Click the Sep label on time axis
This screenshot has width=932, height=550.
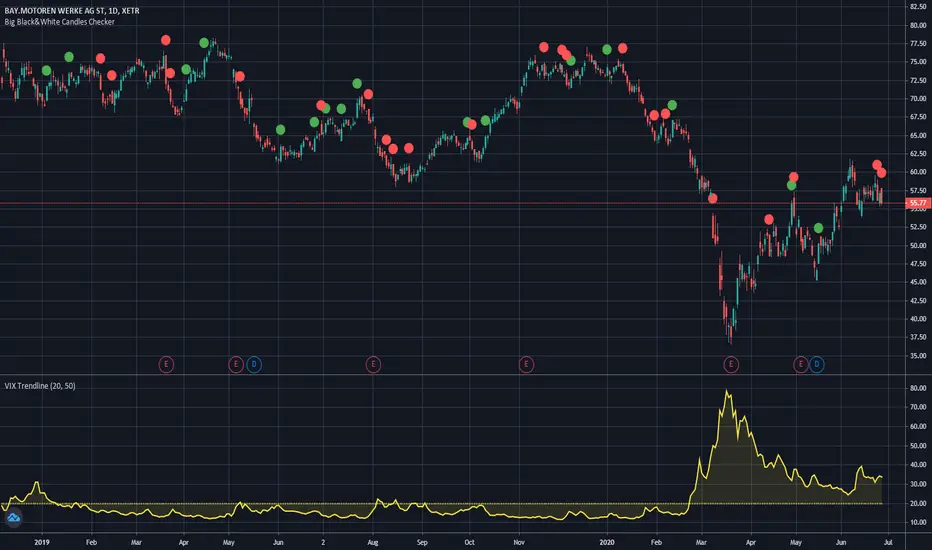(x=422, y=542)
